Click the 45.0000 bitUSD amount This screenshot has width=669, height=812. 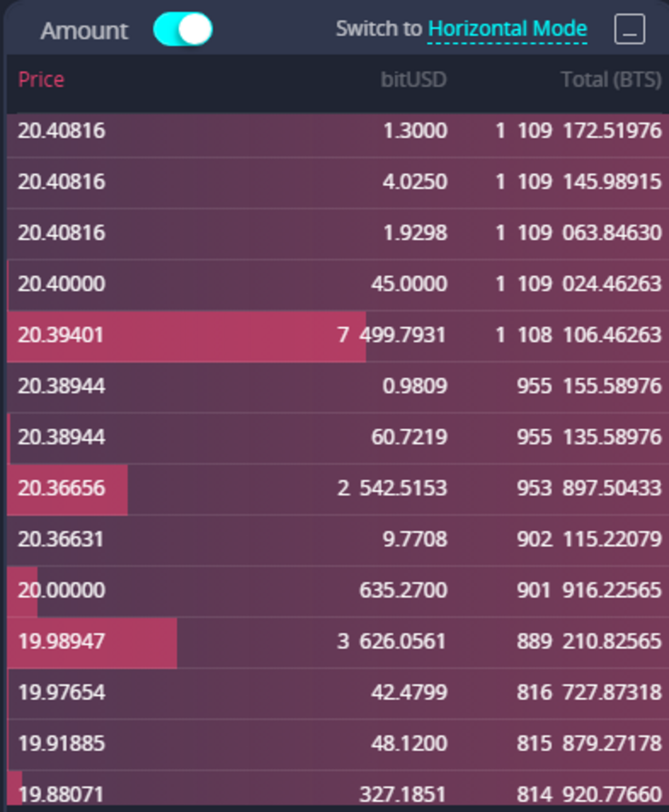409,284
